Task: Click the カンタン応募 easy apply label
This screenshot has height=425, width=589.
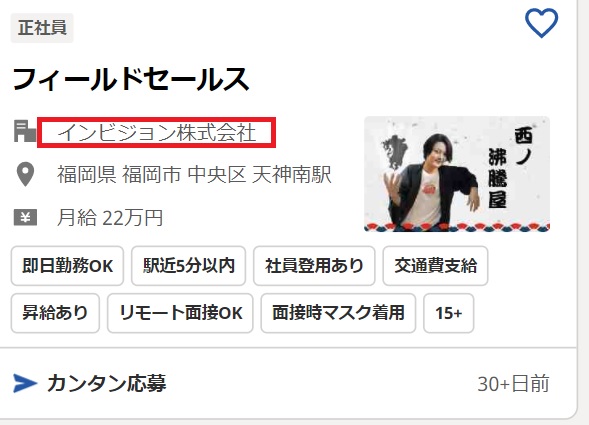Action: 107,383
